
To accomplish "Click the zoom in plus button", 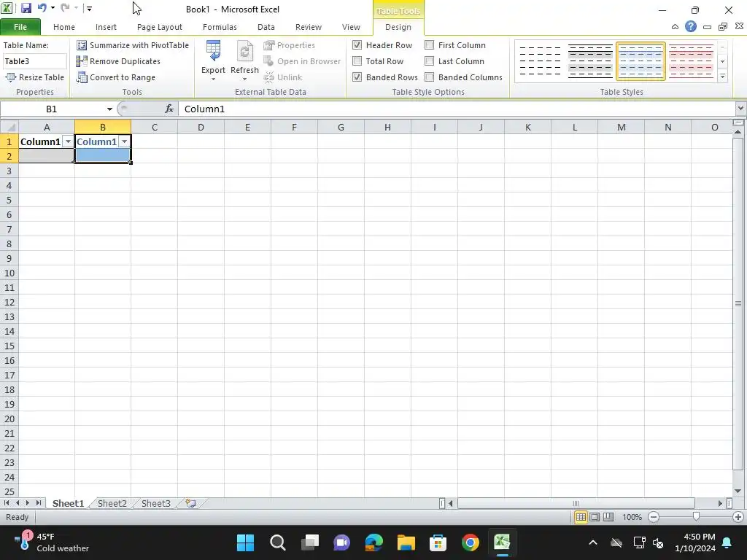I will tap(738, 517).
